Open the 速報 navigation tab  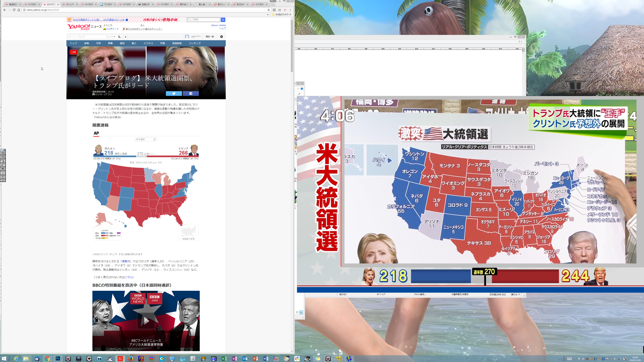[x=87, y=43]
